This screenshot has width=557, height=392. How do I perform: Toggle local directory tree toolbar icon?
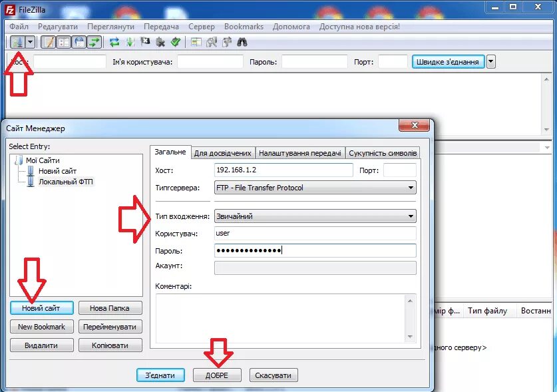click(x=64, y=43)
